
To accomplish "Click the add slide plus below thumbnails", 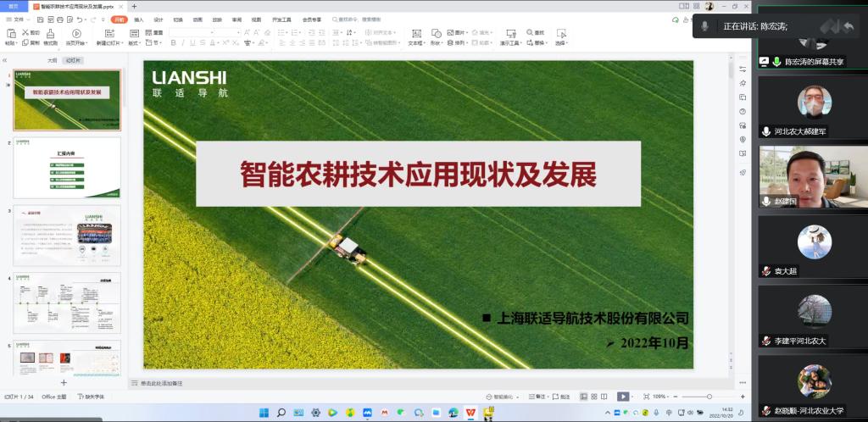I will click(64, 383).
